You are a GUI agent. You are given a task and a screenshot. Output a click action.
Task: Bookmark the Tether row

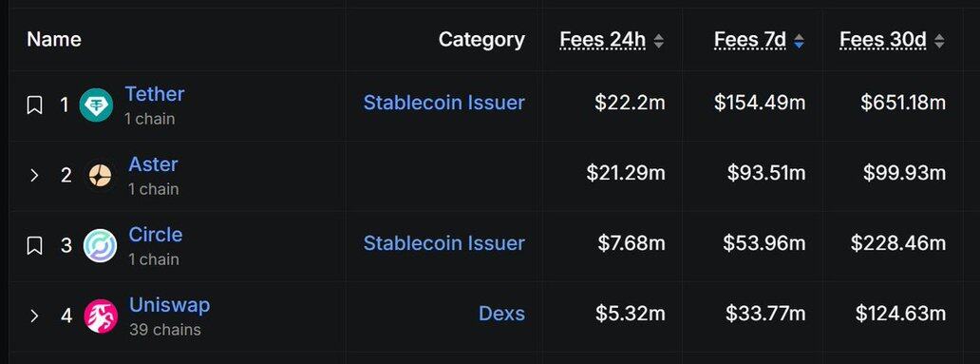[34, 105]
